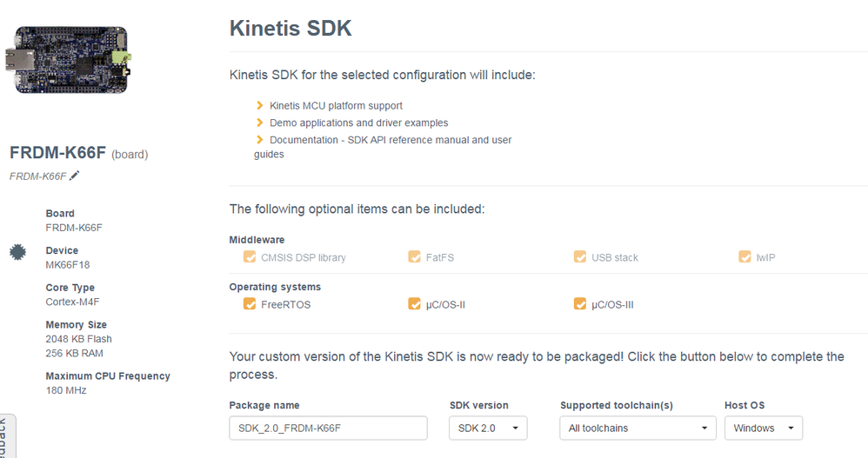Click the FRDM-K66F (board) heading
The image size is (868, 458).
click(x=78, y=153)
